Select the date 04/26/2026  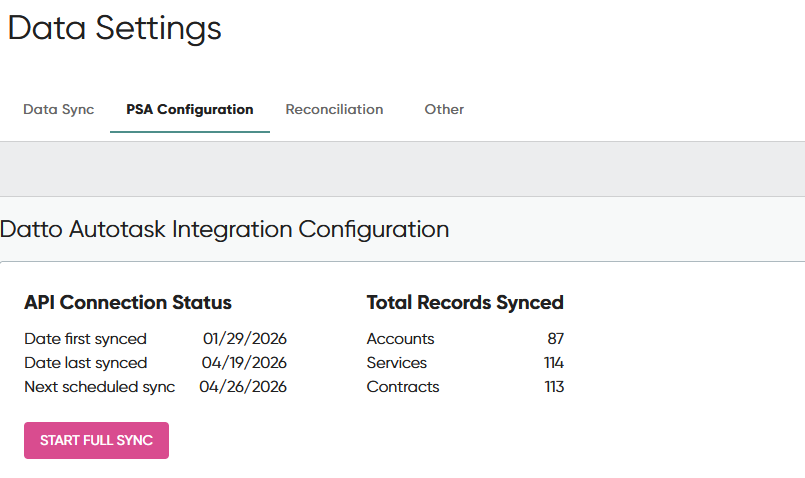pyautogui.click(x=243, y=387)
